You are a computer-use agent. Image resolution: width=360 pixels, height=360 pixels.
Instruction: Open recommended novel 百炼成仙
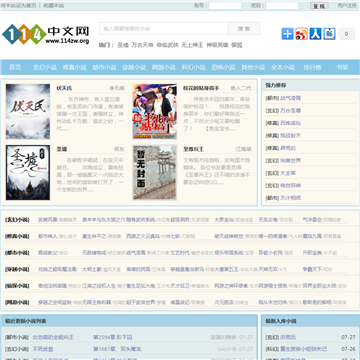click(290, 123)
